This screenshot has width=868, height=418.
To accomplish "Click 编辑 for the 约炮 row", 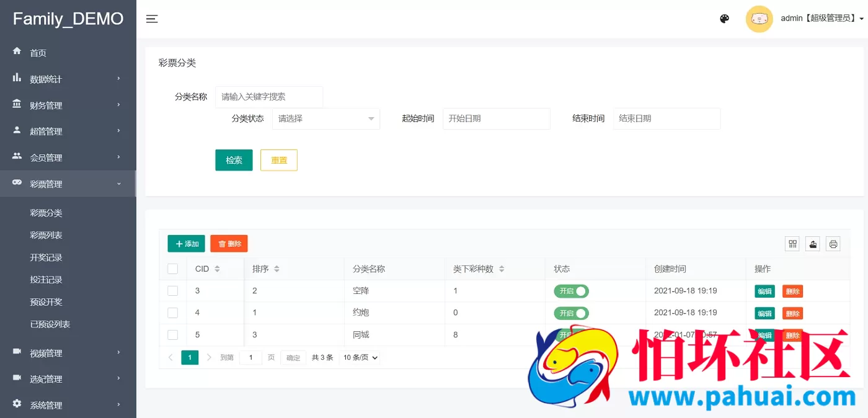I will point(764,313).
